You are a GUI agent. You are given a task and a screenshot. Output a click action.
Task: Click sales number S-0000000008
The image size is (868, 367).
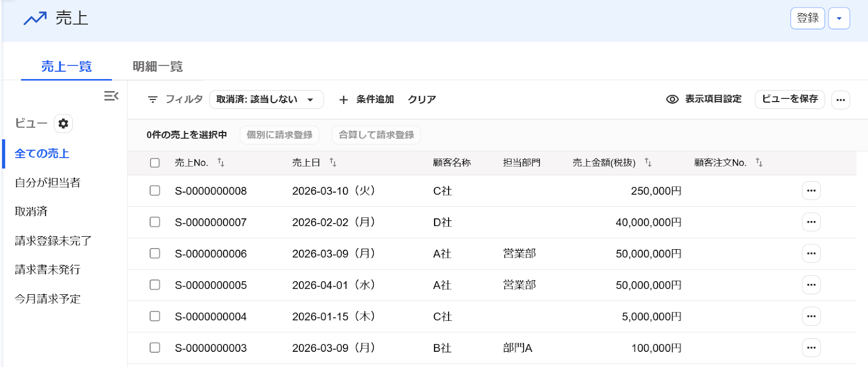[x=211, y=191]
